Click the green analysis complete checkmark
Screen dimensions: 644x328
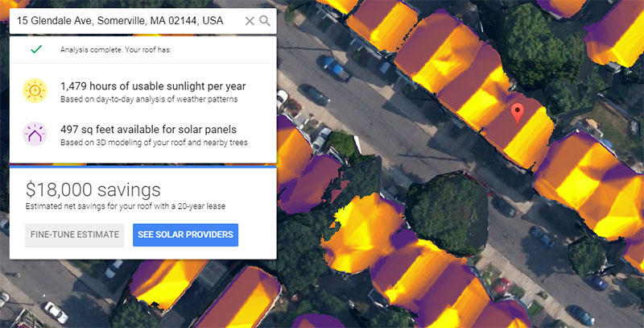[x=35, y=49]
